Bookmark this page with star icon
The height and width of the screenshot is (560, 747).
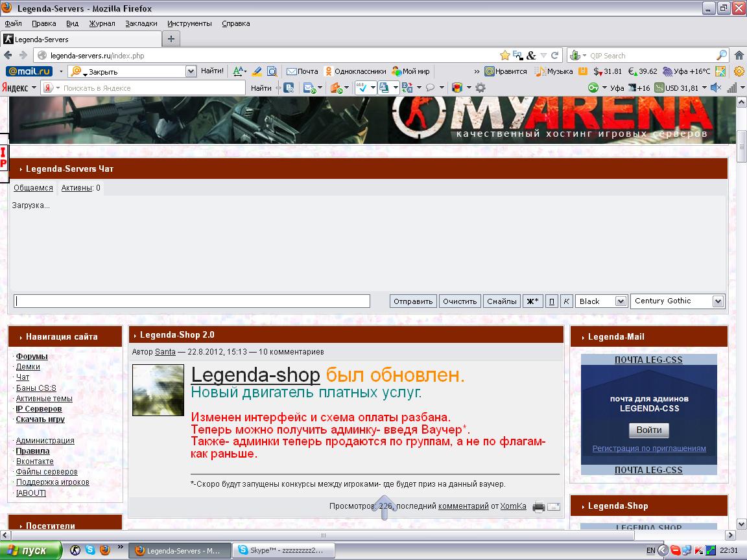(x=505, y=55)
